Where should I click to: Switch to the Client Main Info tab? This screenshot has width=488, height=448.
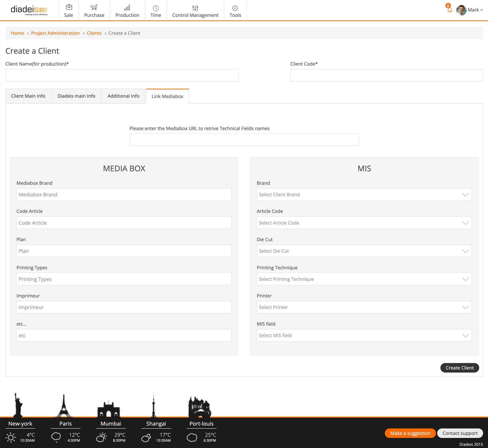pyautogui.click(x=28, y=96)
